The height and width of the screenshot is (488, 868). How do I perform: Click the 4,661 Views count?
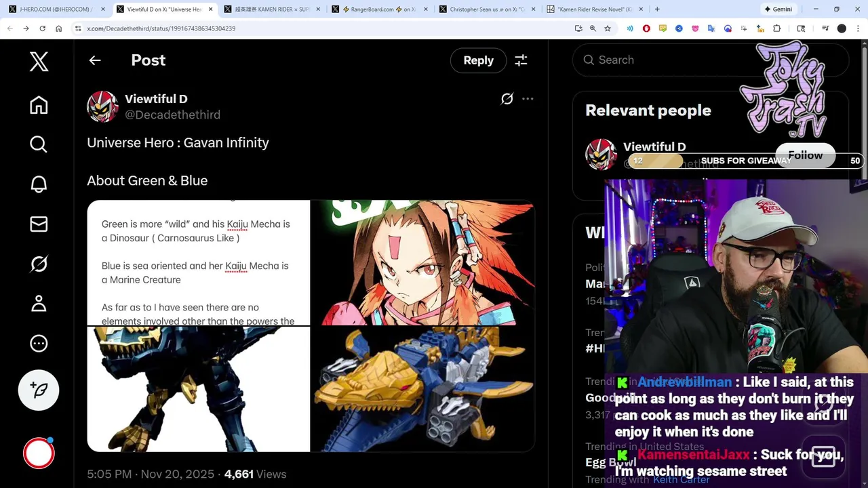pos(255,474)
